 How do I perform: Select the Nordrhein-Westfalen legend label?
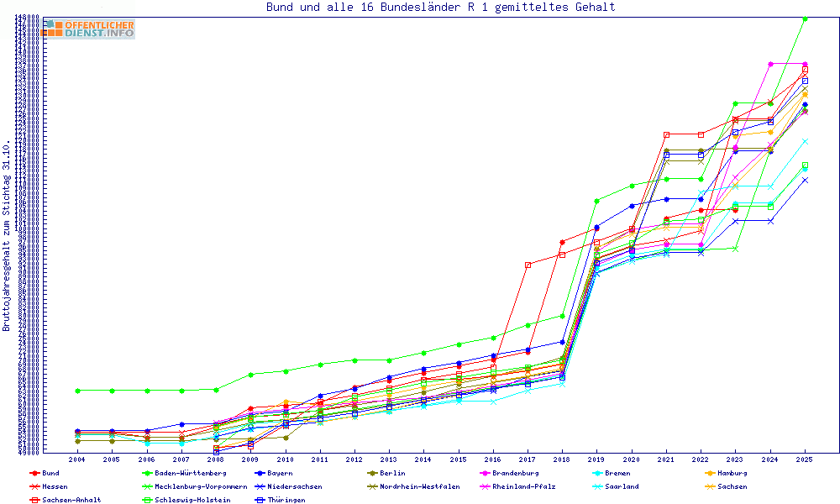(425, 486)
